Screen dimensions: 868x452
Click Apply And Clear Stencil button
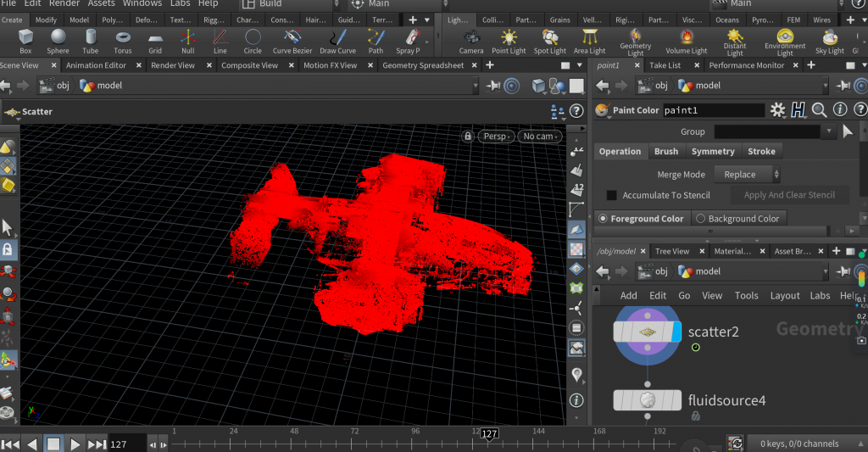789,195
